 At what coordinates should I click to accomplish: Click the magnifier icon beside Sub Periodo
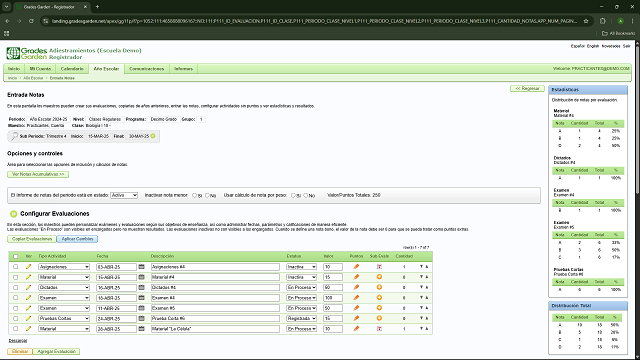(14, 136)
